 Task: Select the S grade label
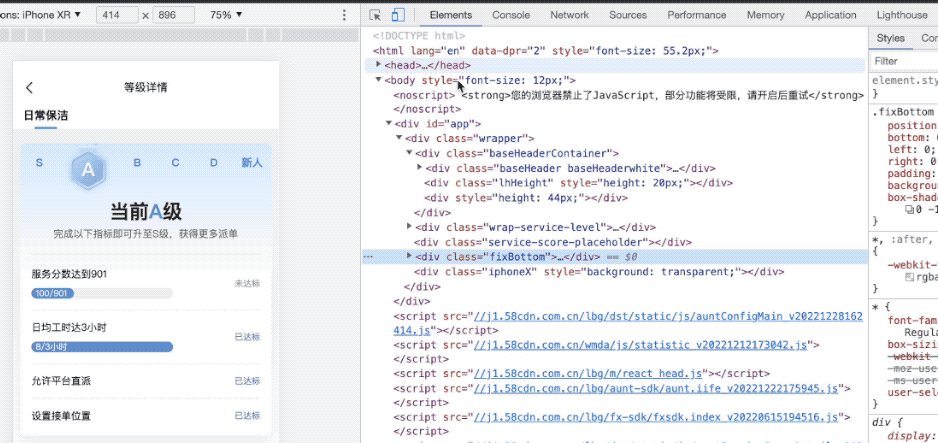[x=39, y=163]
